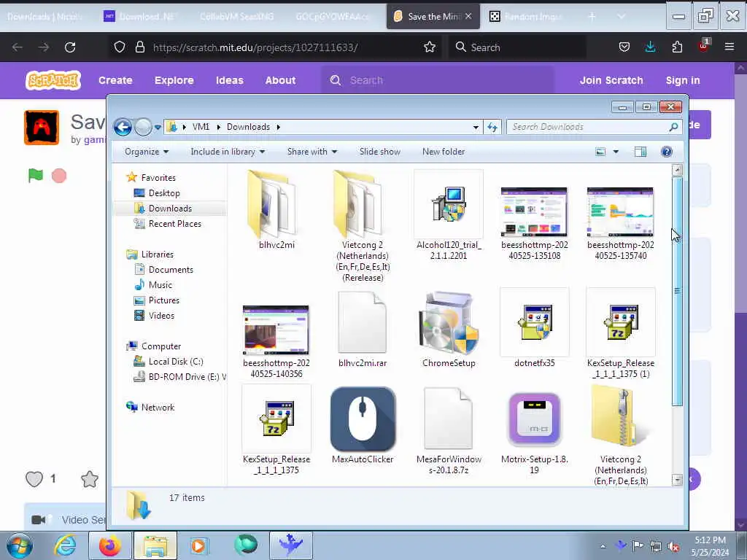
Task: Open Documents library
Action: click(x=171, y=270)
